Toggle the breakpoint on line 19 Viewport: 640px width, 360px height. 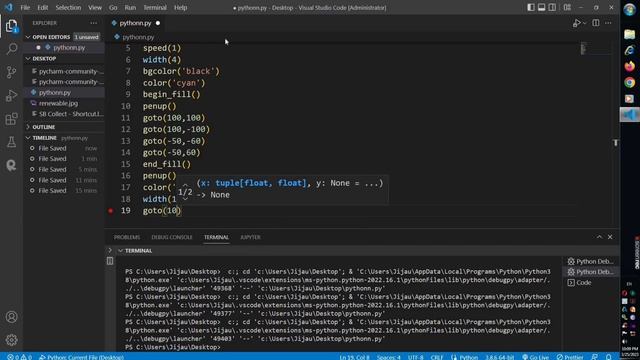tap(110, 211)
